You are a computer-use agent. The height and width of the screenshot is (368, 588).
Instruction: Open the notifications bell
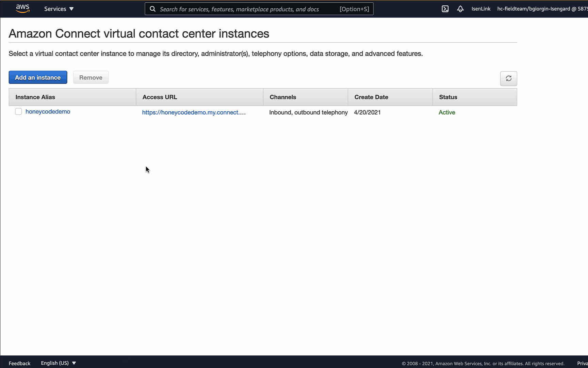(x=460, y=9)
